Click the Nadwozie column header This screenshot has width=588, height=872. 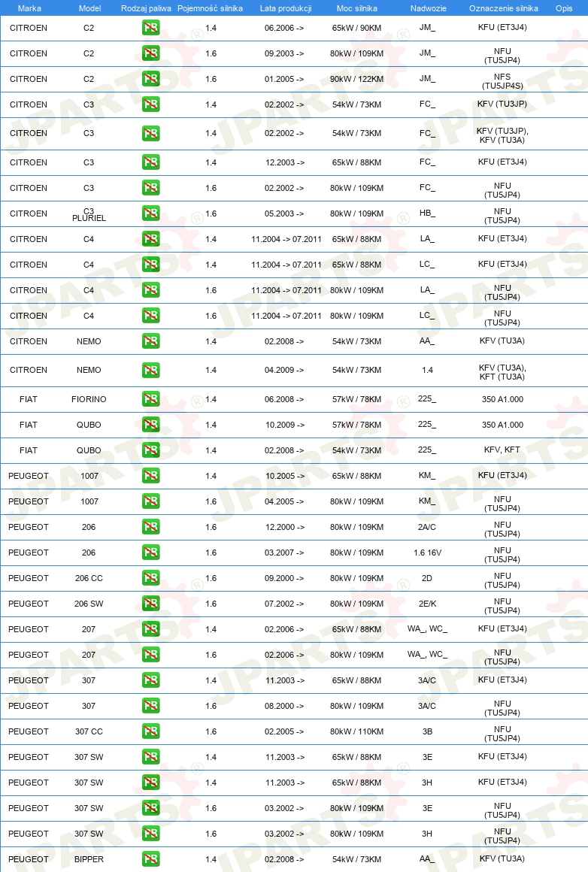[x=428, y=8]
